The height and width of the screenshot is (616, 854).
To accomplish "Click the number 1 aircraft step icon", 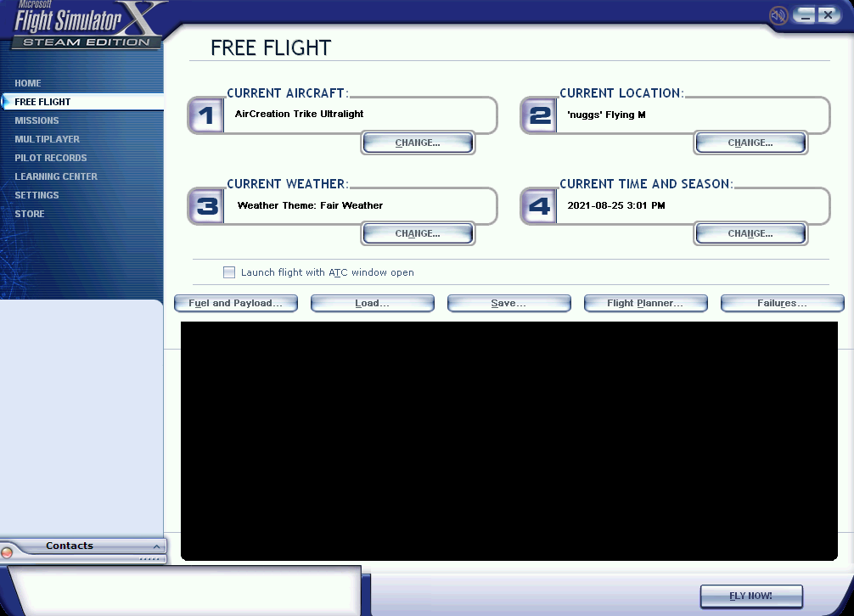I will point(205,115).
